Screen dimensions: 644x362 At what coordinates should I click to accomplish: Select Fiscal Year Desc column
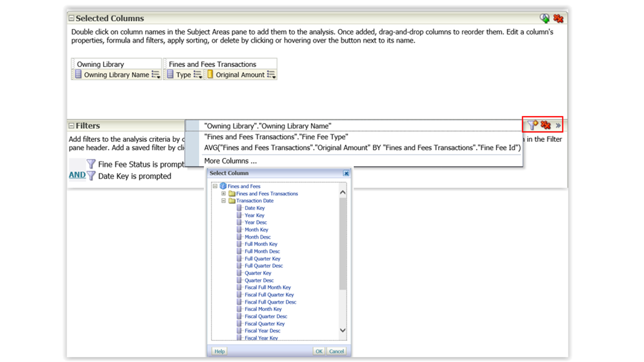click(263, 331)
